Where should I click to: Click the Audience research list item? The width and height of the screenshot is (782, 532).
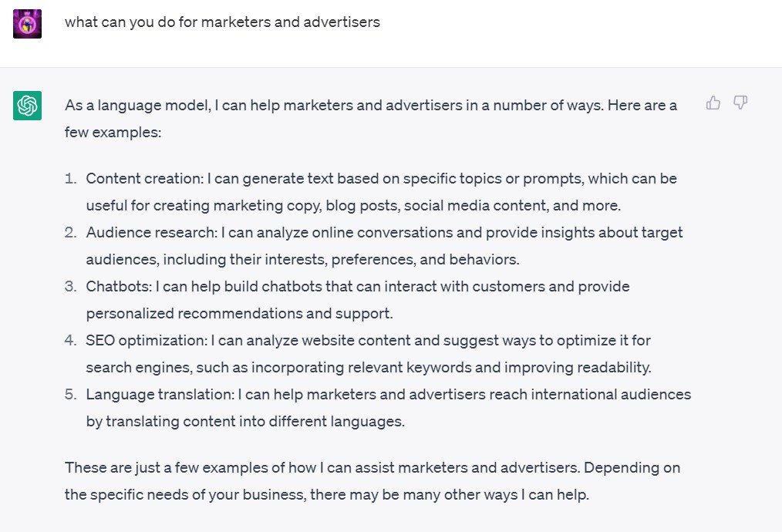[383, 245]
